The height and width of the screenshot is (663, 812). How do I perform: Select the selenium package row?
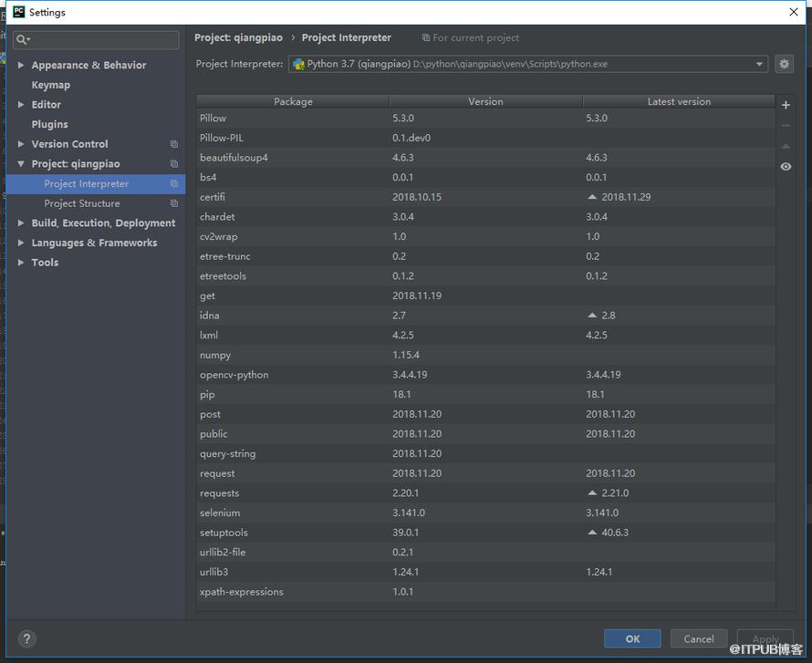pyautogui.click(x=485, y=513)
